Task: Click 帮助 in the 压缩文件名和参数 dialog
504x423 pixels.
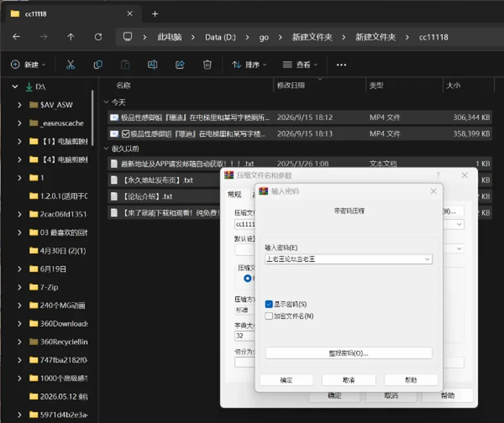Action: tap(447, 395)
